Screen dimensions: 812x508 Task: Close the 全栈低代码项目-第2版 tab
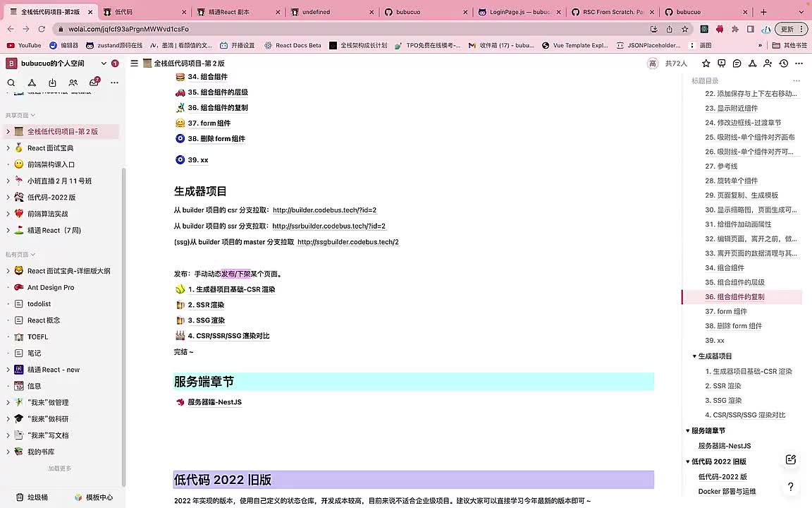click(x=90, y=12)
